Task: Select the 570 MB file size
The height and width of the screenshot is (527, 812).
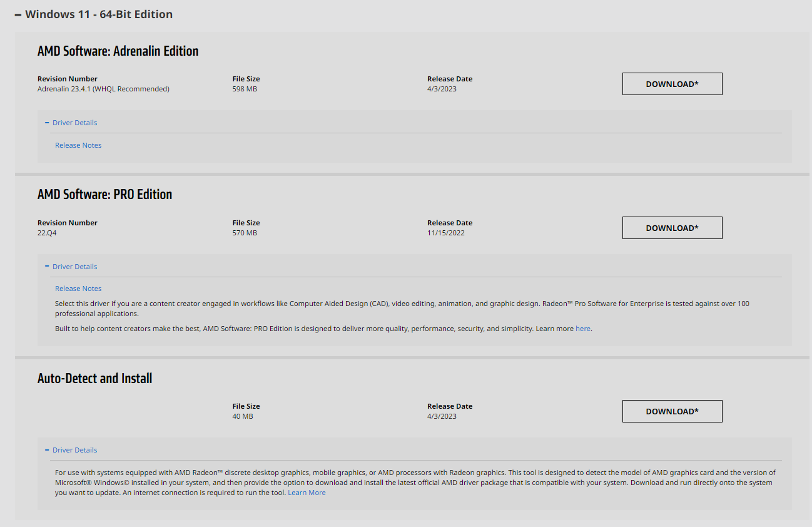Action: pos(245,233)
